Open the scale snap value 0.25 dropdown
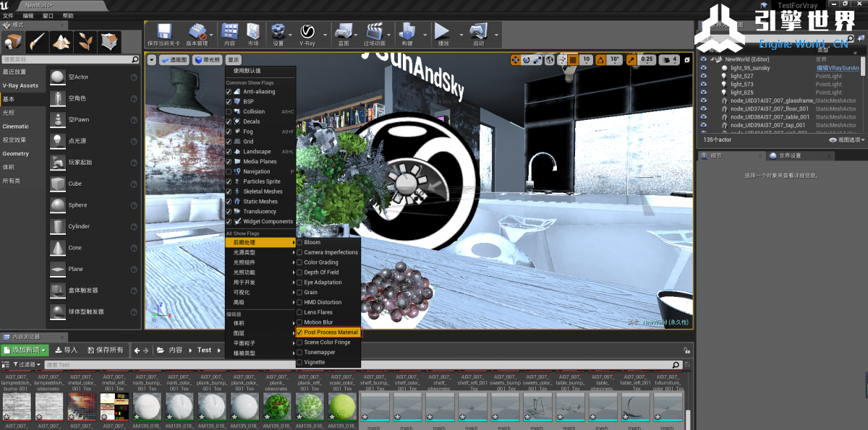 pyautogui.click(x=647, y=59)
